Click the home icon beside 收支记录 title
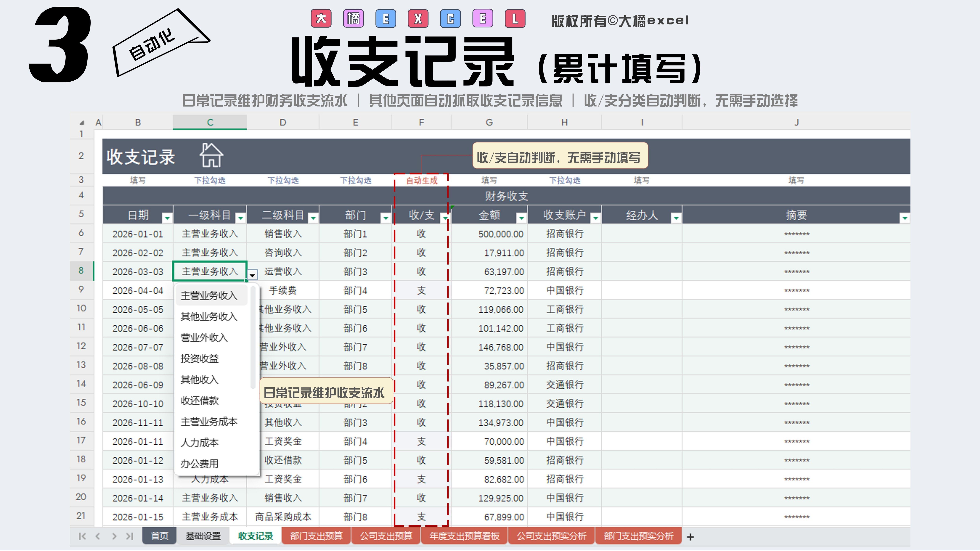 click(211, 155)
